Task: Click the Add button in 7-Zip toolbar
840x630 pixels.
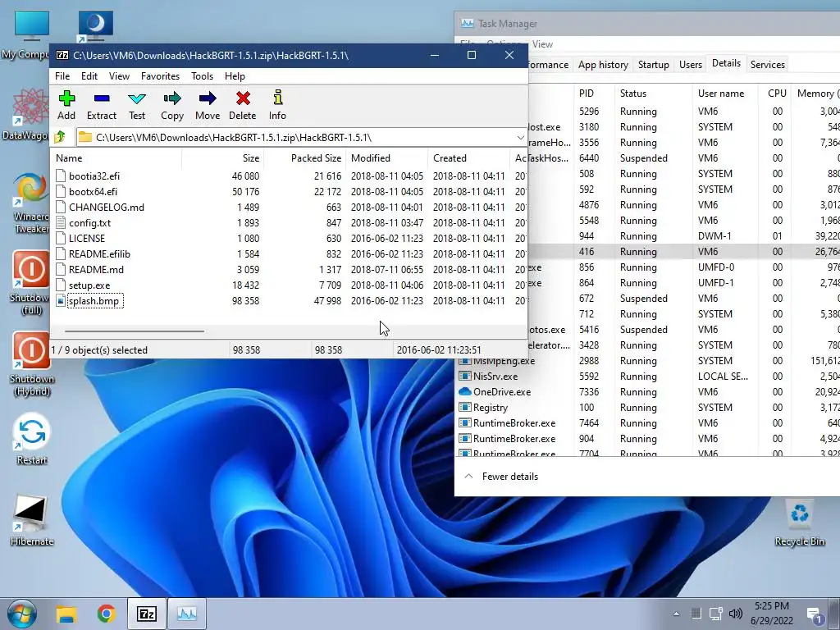Action: 66,105
